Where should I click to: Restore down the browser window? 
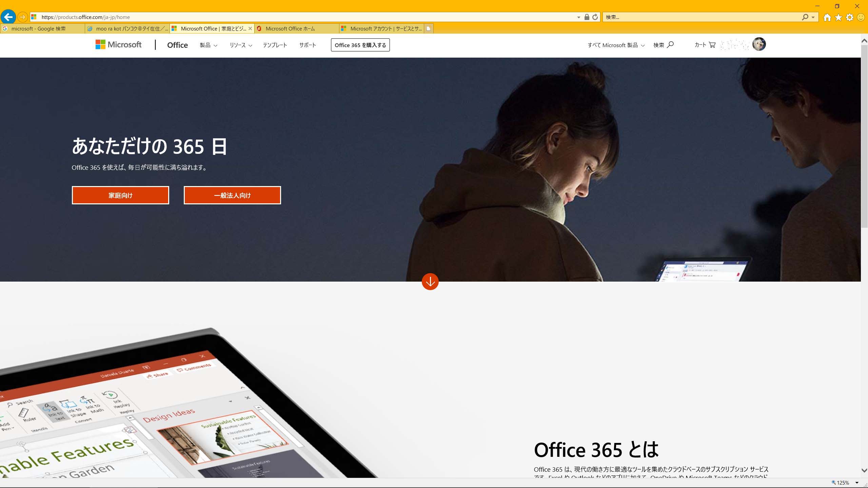[x=837, y=6]
